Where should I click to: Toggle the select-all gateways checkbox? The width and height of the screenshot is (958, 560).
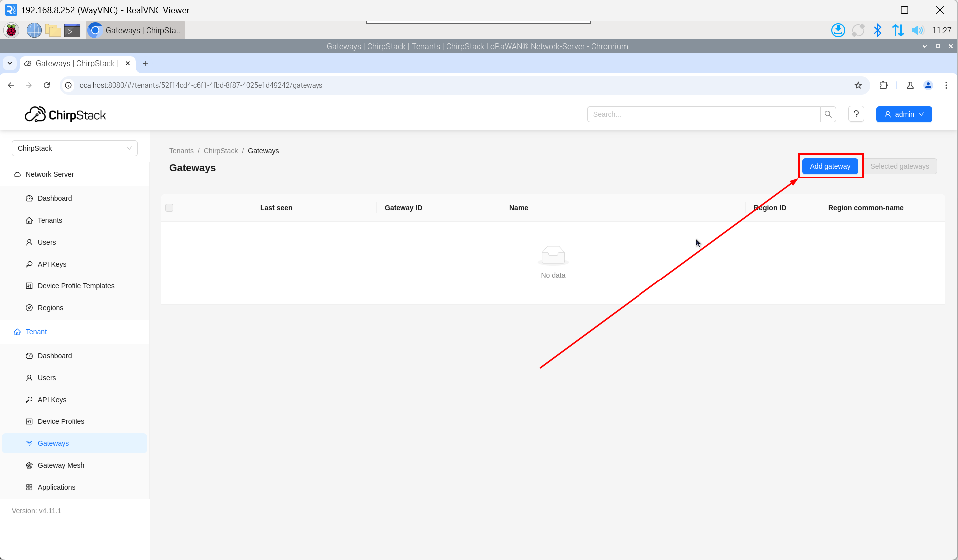tap(169, 208)
